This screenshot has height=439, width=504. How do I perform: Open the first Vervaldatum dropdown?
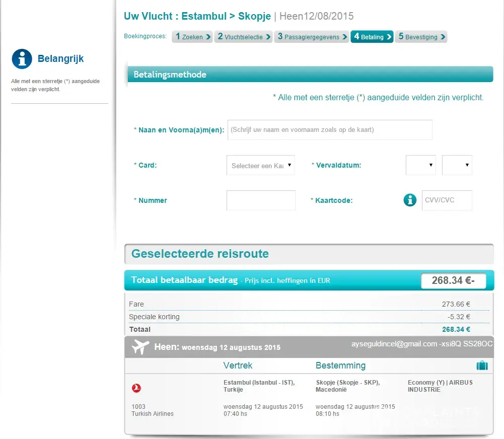coord(421,165)
